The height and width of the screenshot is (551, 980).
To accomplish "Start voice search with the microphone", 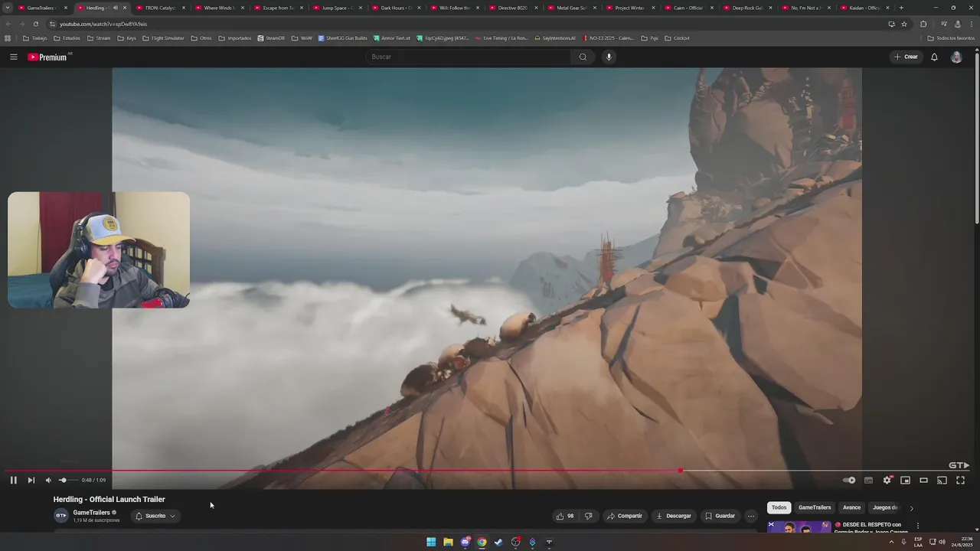I will [609, 57].
